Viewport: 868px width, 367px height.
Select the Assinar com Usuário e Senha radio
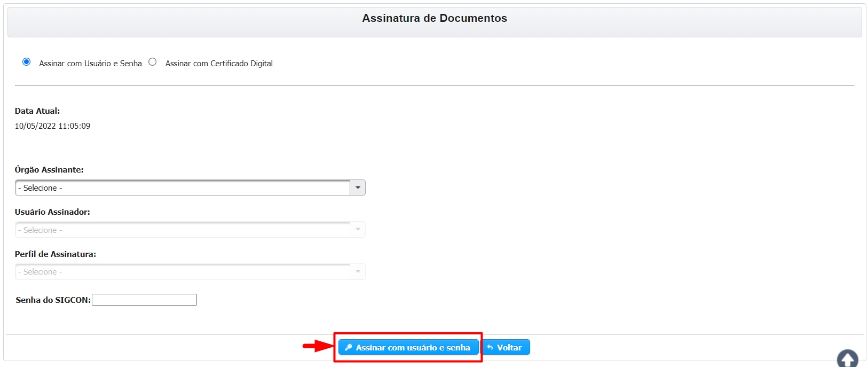click(26, 62)
